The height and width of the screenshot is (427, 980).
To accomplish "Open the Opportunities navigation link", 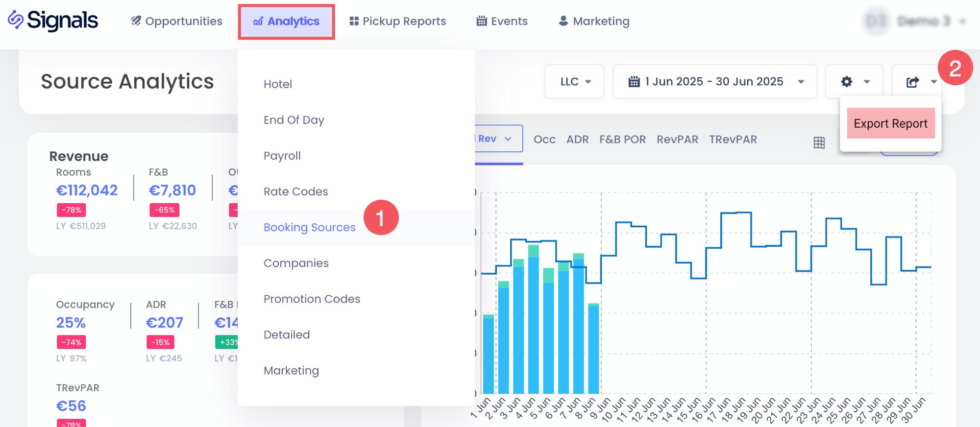I will tap(176, 21).
